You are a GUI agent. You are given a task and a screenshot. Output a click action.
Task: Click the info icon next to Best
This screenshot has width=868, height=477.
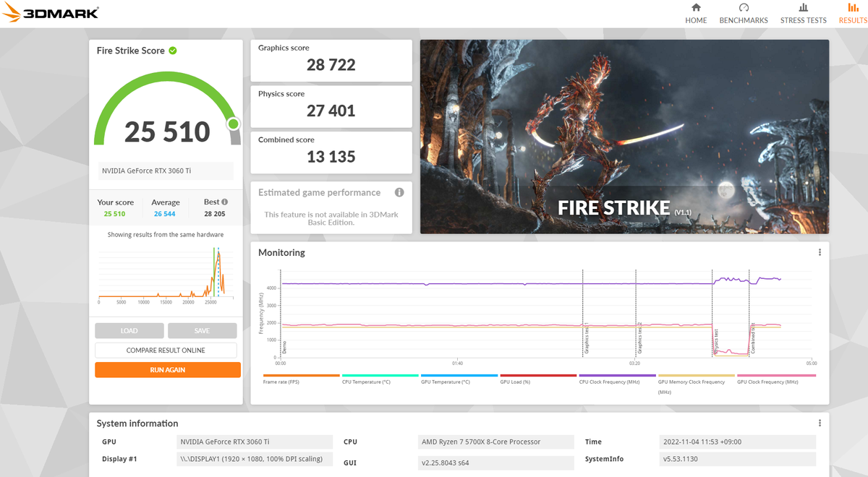click(x=224, y=202)
